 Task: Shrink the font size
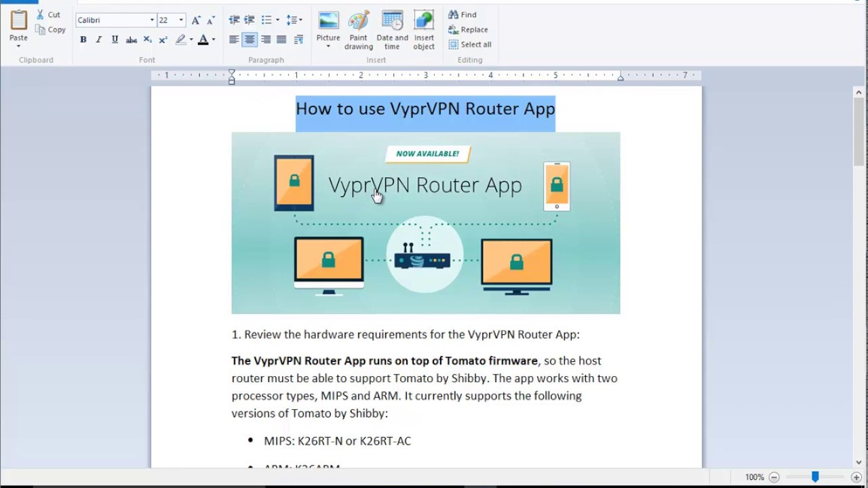tap(211, 20)
